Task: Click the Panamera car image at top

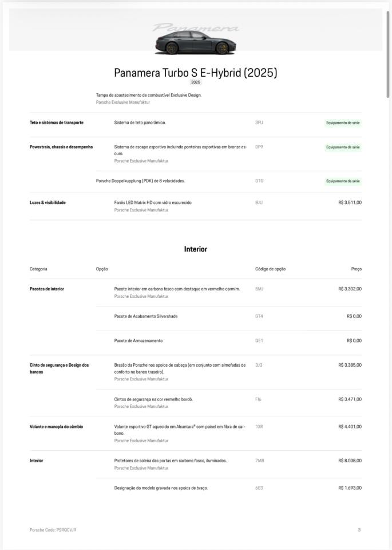Action: (196, 43)
